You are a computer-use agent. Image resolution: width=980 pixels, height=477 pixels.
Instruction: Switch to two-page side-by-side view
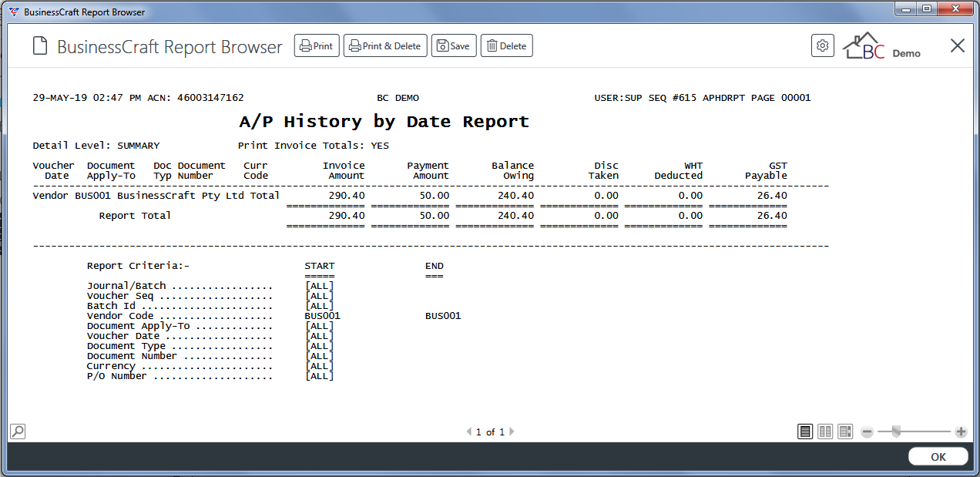825,432
